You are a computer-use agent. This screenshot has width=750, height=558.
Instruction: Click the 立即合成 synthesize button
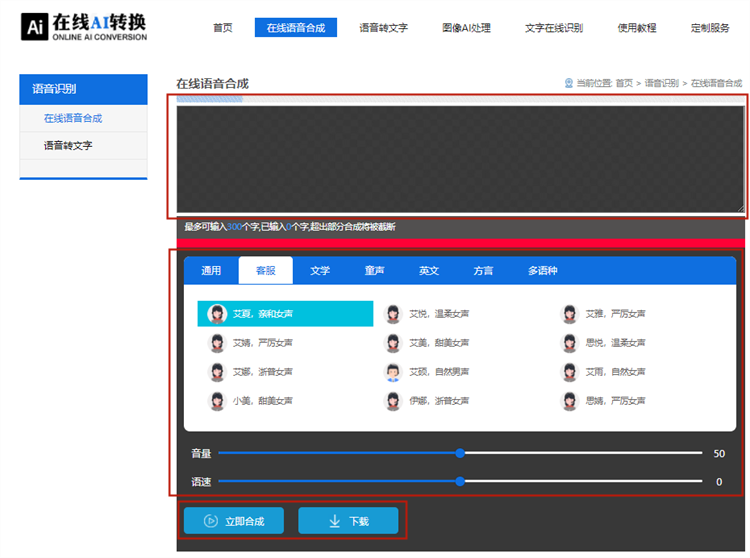[x=234, y=521]
